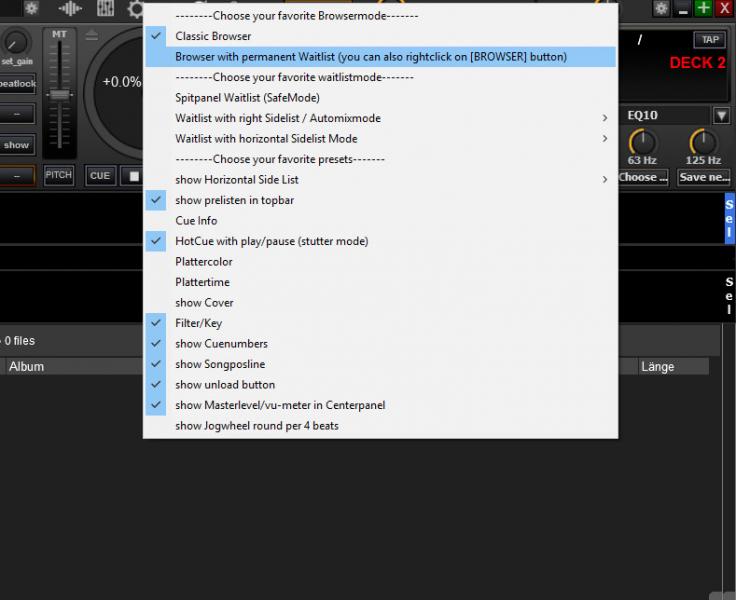The width and height of the screenshot is (736, 600).
Task: Toggle Filter/Key option
Action: (x=380, y=323)
